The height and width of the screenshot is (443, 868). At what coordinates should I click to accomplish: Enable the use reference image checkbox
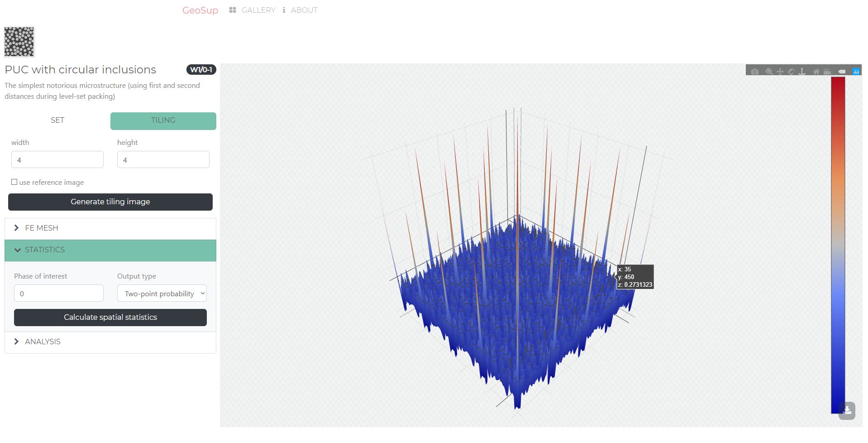point(14,182)
